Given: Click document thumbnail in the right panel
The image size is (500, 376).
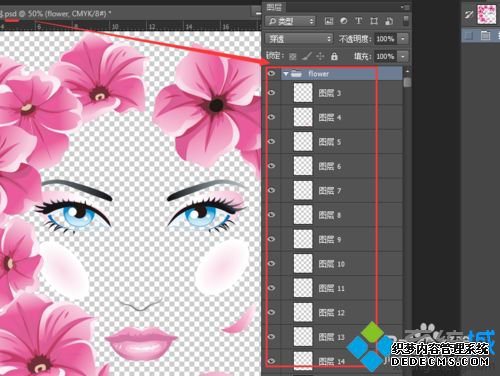Looking at the screenshot, I should [486, 14].
